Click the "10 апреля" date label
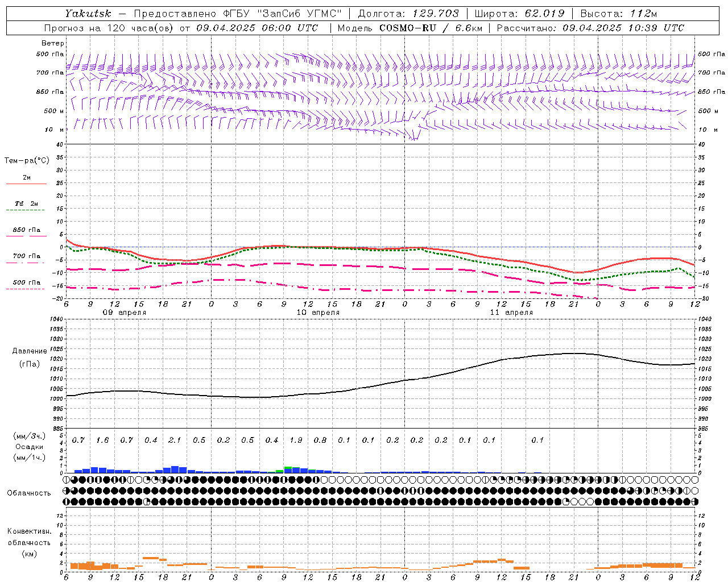The height and width of the screenshot is (582, 728). 318,313
